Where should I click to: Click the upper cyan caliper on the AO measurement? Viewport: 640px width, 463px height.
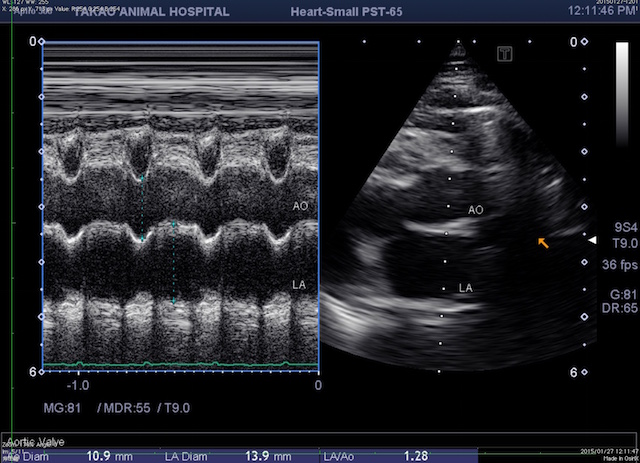click(x=142, y=178)
